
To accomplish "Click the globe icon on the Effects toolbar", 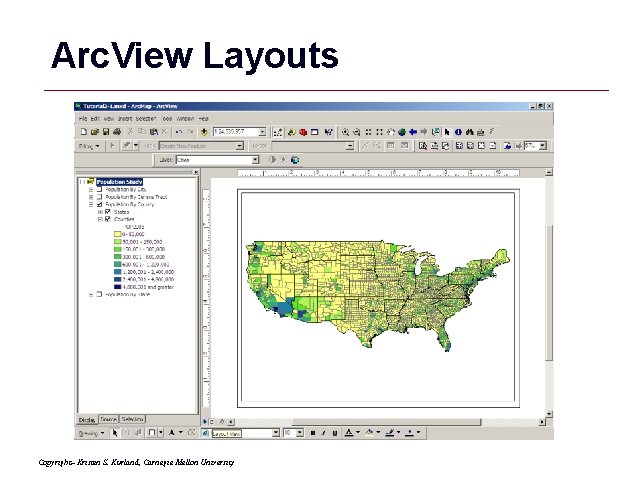I will 295,160.
